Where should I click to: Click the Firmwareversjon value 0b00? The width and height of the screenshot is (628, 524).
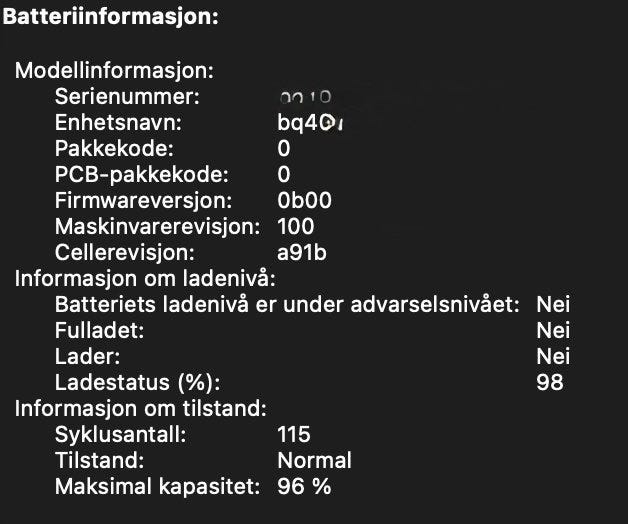click(x=304, y=200)
